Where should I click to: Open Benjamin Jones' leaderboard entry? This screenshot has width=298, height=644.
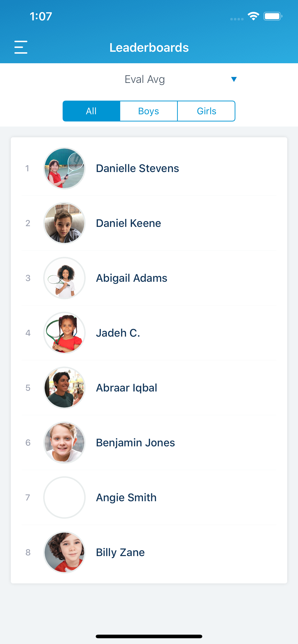coord(149,443)
